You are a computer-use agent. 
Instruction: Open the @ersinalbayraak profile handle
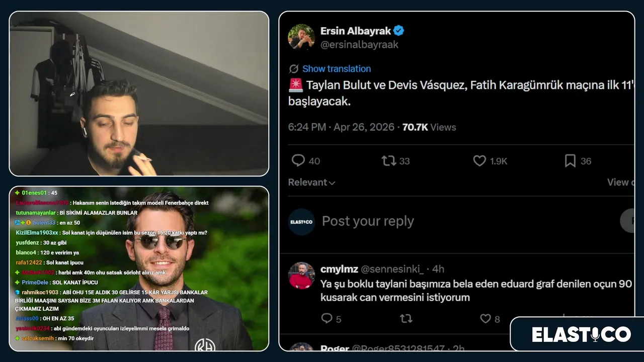pos(359,45)
